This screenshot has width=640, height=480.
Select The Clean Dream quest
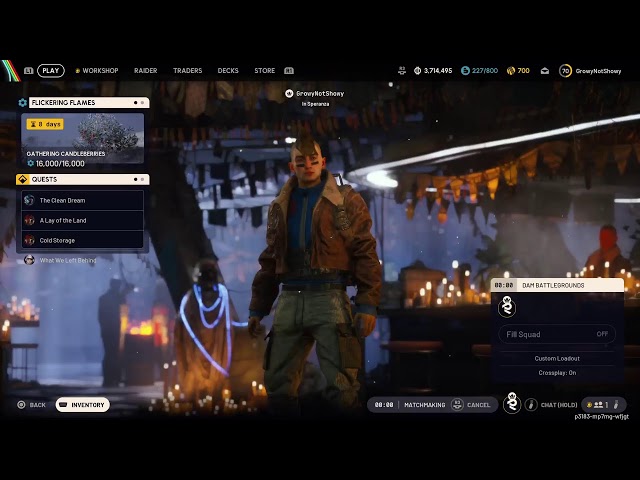(x=82, y=200)
